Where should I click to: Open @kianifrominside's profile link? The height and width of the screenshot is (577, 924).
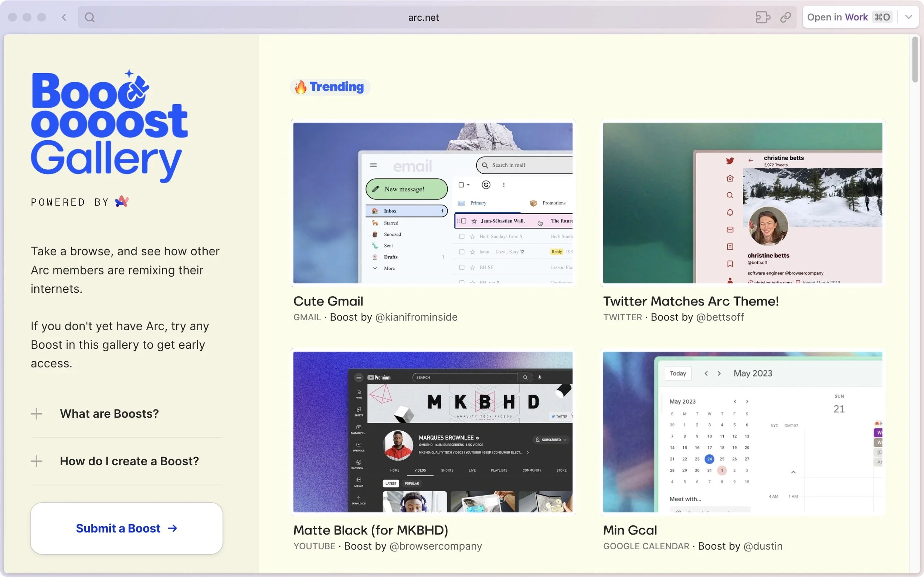tap(417, 317)
